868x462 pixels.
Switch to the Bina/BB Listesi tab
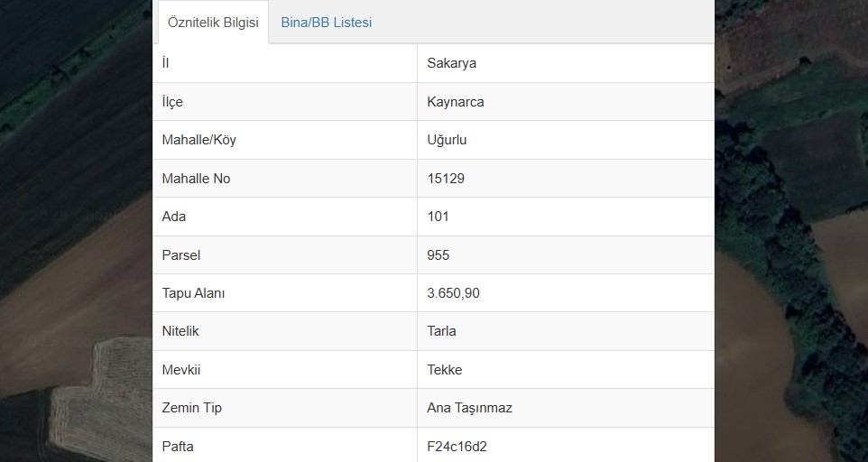(326, 23)
